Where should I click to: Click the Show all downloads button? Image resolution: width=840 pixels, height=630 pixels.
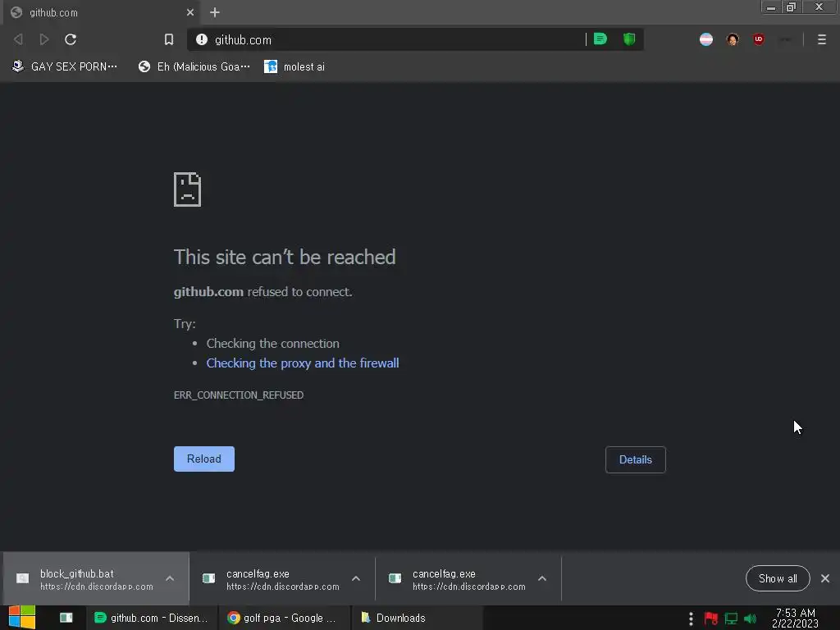(x=778, y=578)
